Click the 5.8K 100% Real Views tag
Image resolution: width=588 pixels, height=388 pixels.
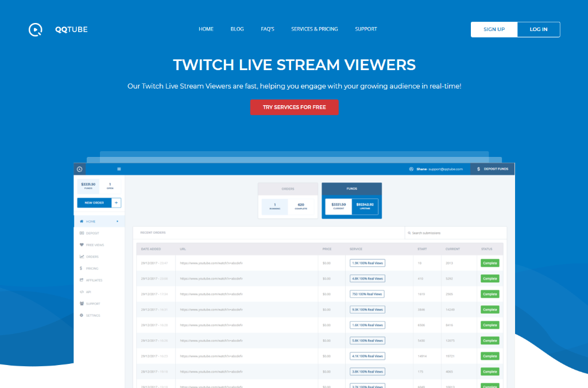367,341
